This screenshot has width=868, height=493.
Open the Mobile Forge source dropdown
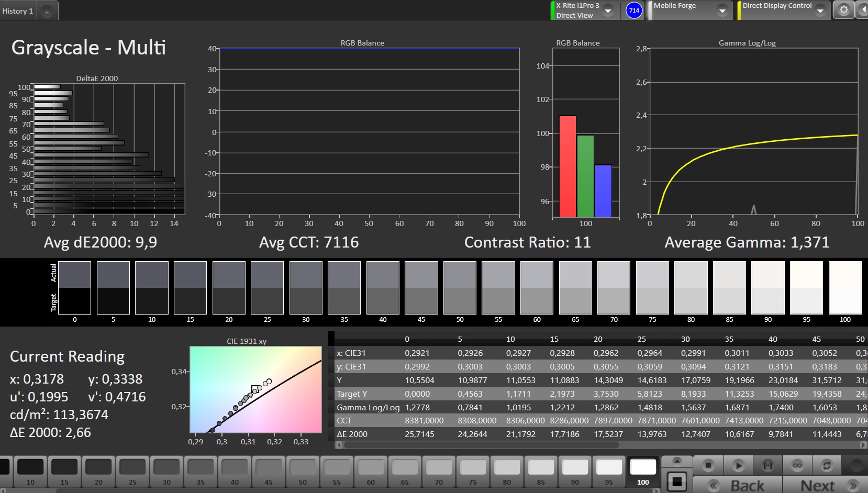(x=722, y=10)
